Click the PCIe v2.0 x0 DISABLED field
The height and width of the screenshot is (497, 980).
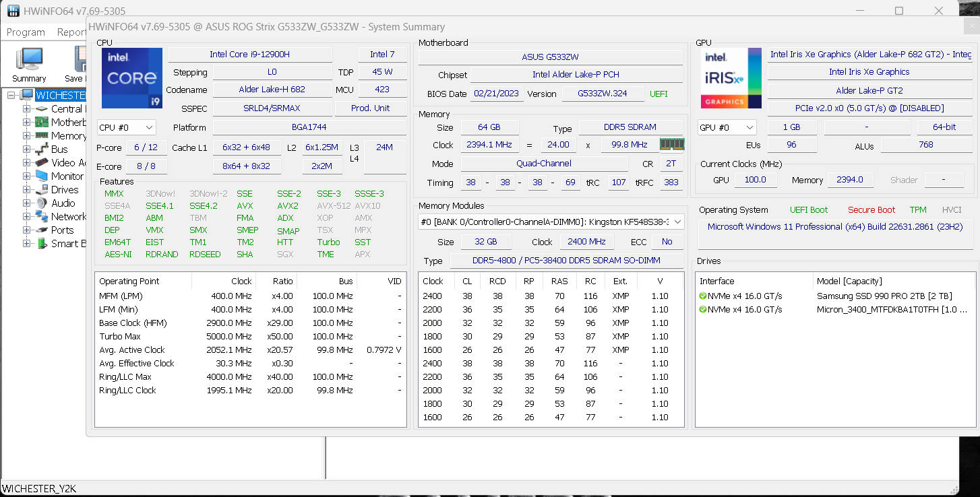coord(869,108)
